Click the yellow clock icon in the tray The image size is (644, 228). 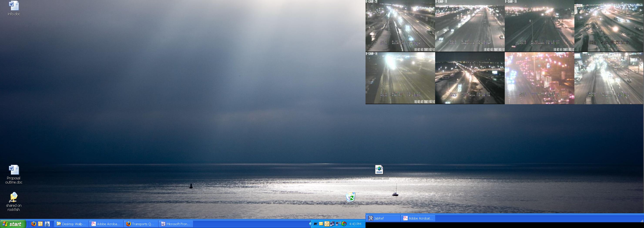(x=327, y=224)
